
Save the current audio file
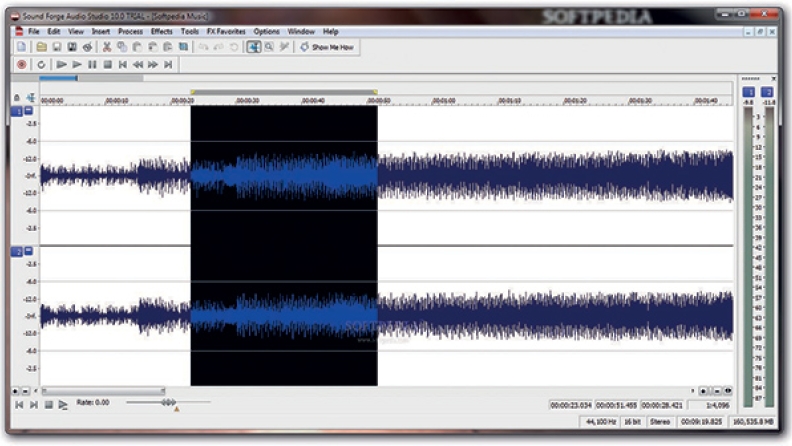(57, 47)
